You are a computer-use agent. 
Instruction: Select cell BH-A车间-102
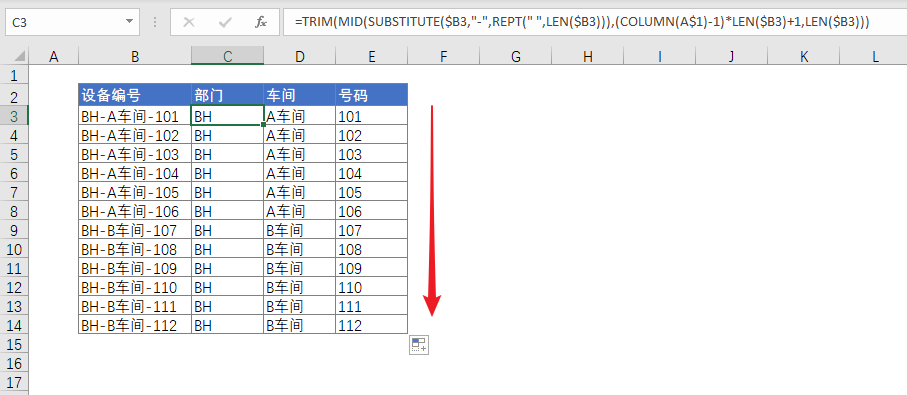tap(135, 135)
